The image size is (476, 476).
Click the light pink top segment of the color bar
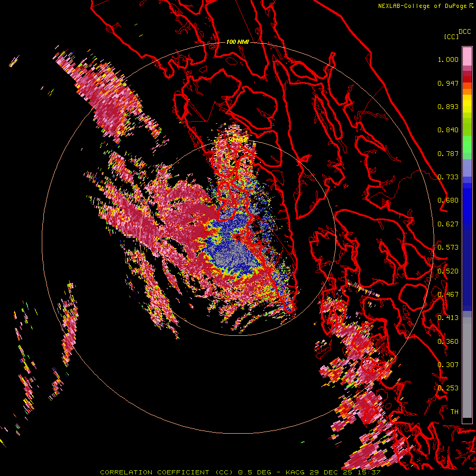467,56
